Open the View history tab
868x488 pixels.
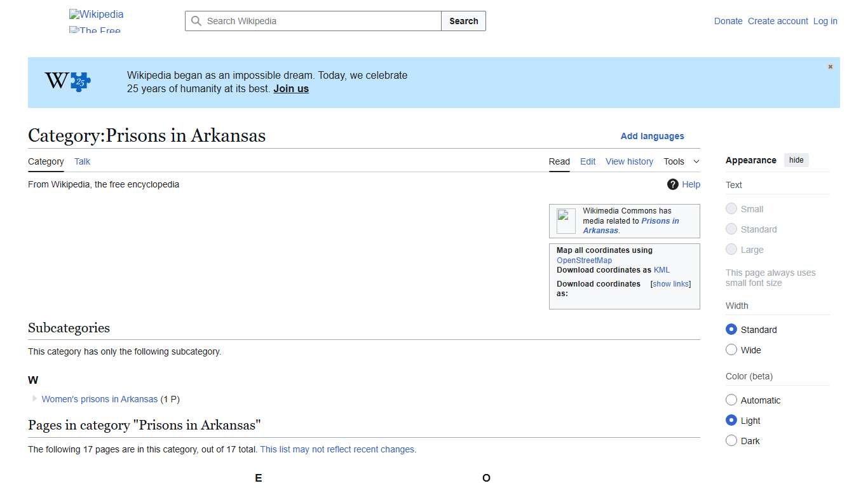click(x=629, y=161)
